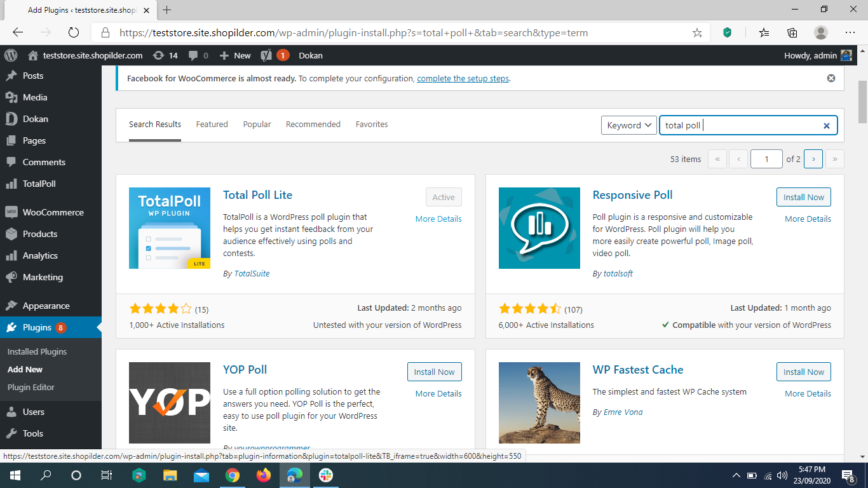Click the Windows Start button
The image size is (868, 488).
[x=15, y=475]
